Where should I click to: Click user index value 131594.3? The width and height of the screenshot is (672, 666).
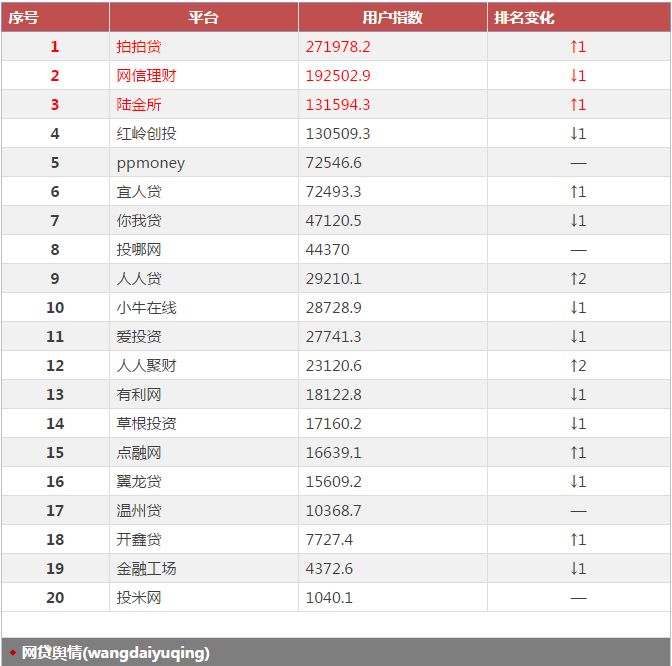tap(338, 105)
